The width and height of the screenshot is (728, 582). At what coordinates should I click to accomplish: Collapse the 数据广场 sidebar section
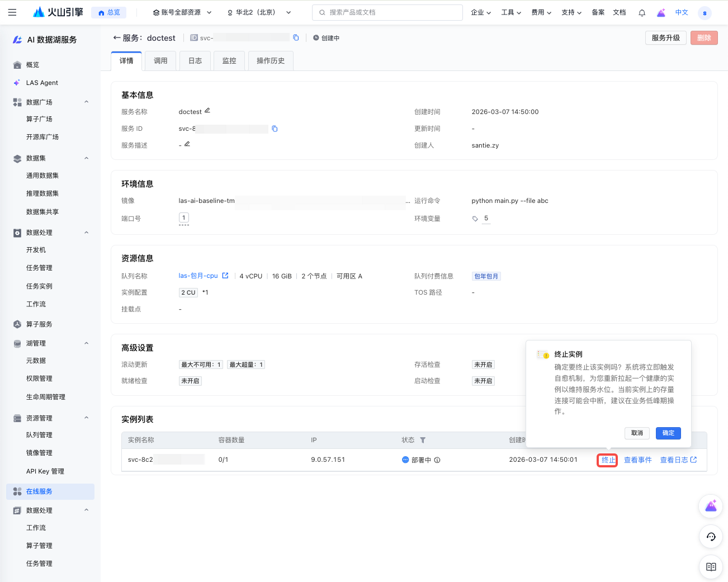pyautogui.click(x=86, y=102)
